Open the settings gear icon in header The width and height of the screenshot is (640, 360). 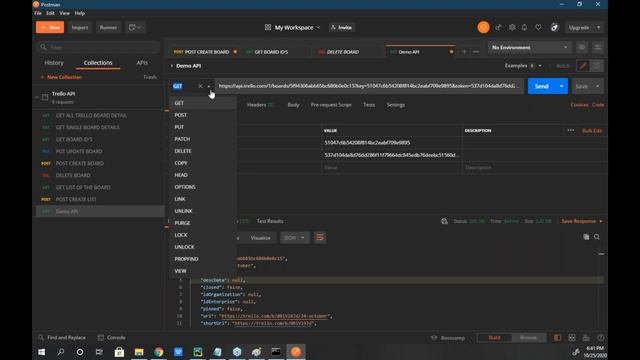[512, 27]
